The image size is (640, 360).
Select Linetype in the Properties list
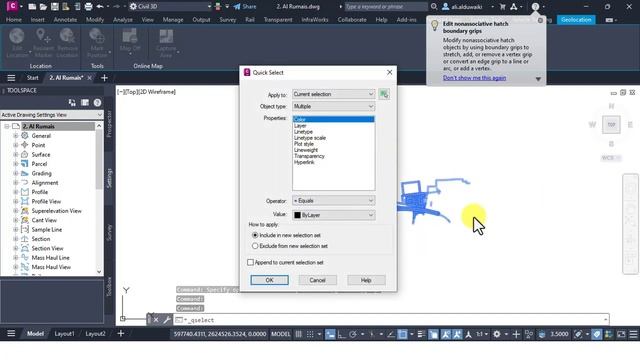[x=303, y=132]
